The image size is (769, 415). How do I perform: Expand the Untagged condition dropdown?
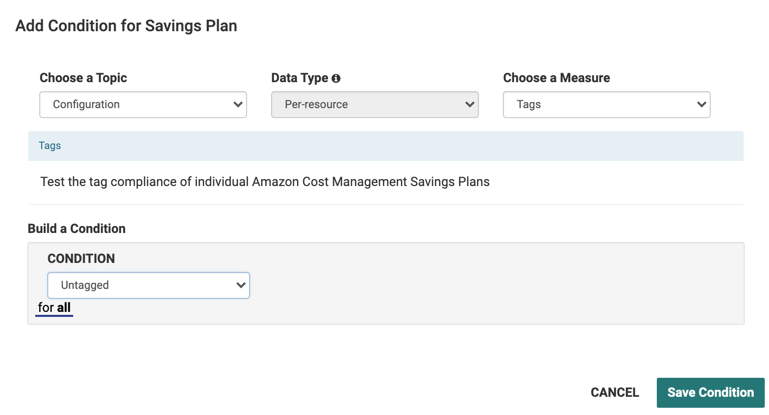(x=148, y=285)
